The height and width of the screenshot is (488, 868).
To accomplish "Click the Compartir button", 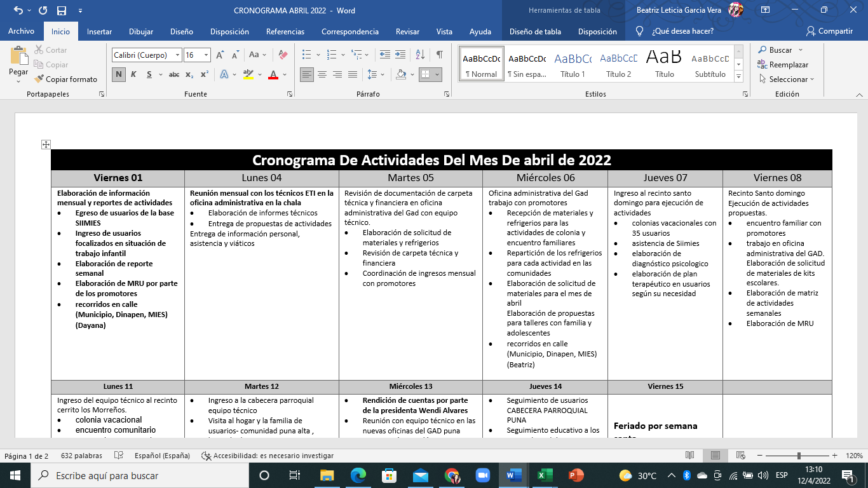I will (x=829, y=31).
